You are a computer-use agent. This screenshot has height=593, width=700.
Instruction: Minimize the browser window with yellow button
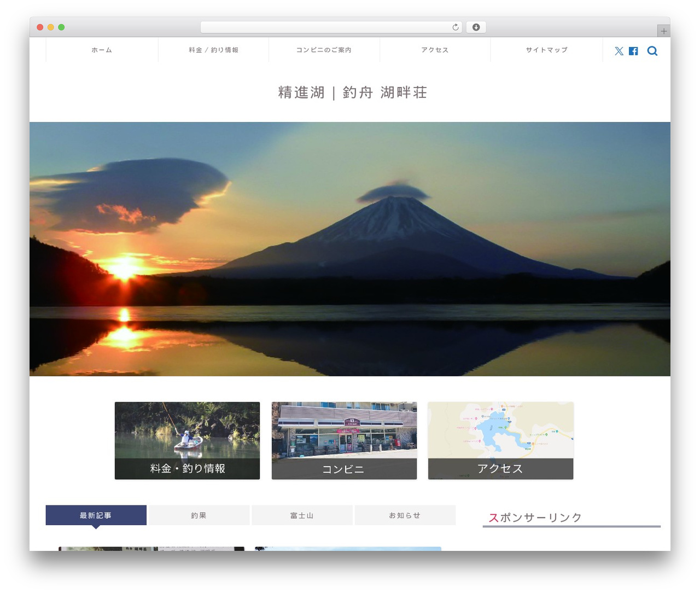(x=51, y=27)
